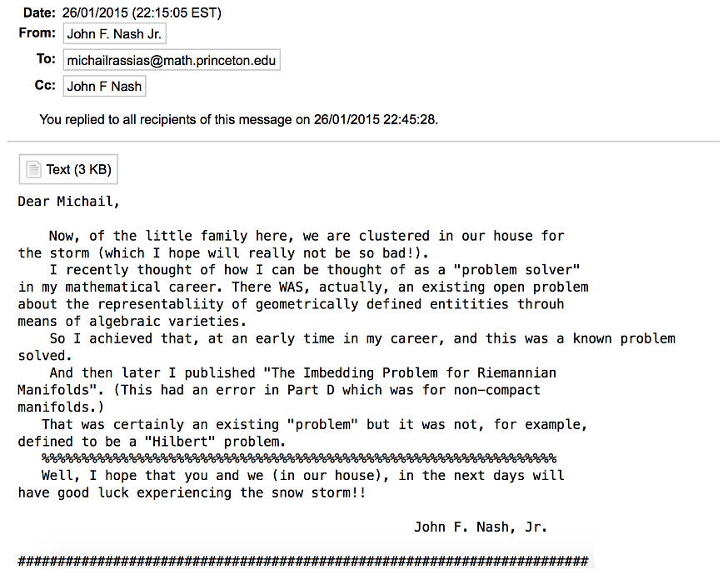Screen dimensions: 728x580
Task: Click the quoted title 'The Imbedding Problem for Riemannian'
Action: (409, 372)
